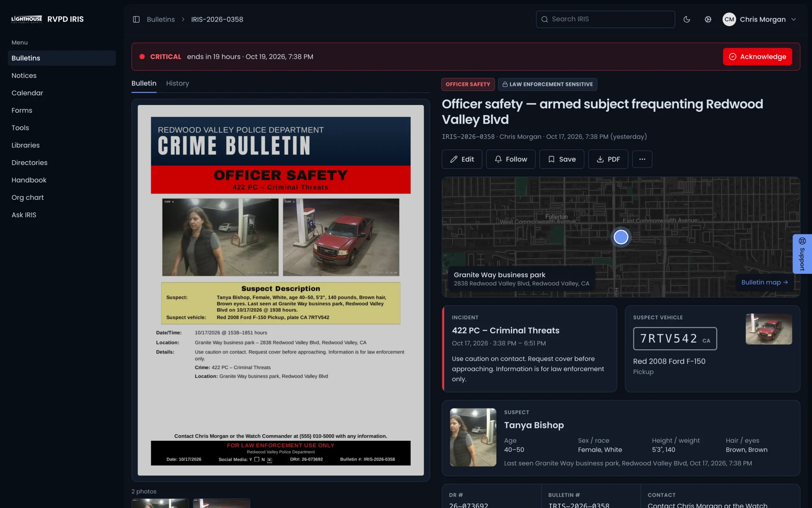This screenshot has width=812, height=508.
Task: Focus the Search IRIS field
Action: 605,19
